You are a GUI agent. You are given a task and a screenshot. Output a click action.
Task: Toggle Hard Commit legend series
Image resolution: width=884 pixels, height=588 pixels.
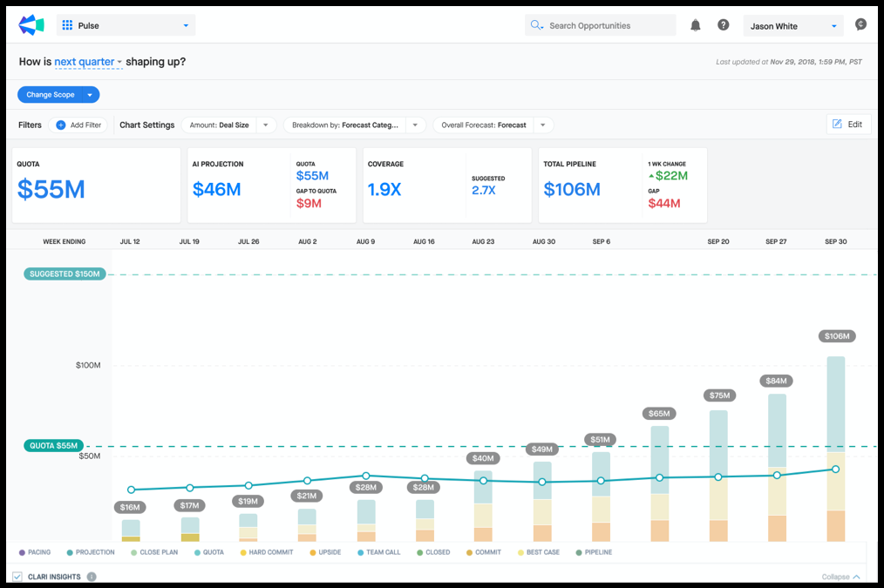coord(267,552)
